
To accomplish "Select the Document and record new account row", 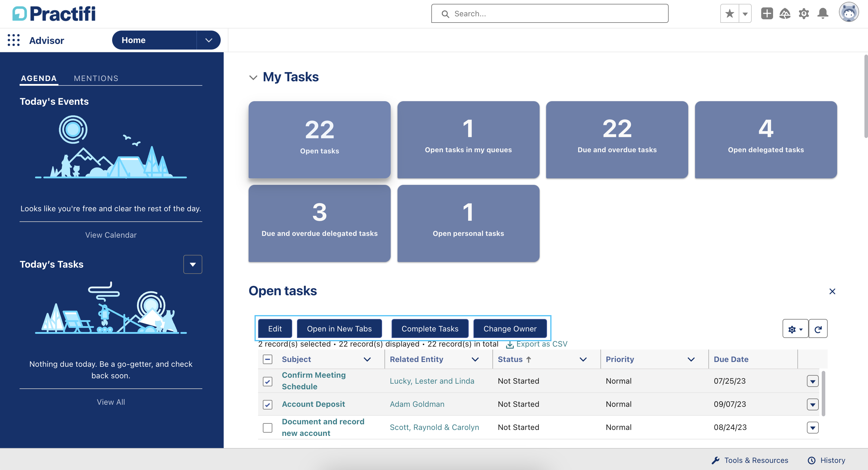I will (x=267, y=427).
